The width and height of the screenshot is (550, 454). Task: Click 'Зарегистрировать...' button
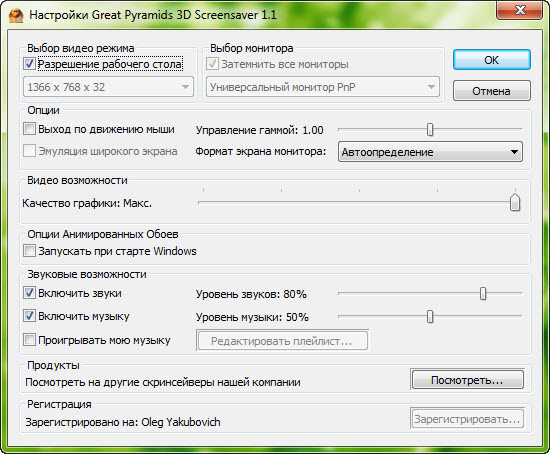click(x=467, y=419)
